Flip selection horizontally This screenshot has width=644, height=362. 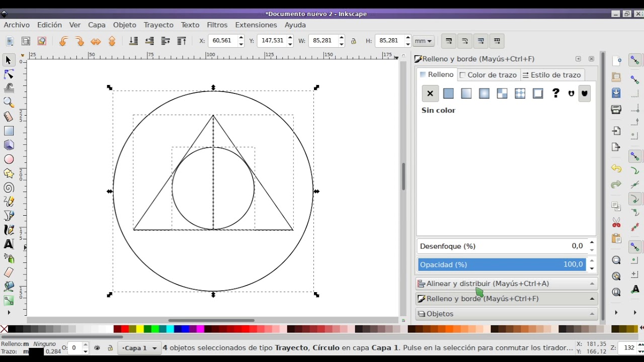click(x=96, y=41)
